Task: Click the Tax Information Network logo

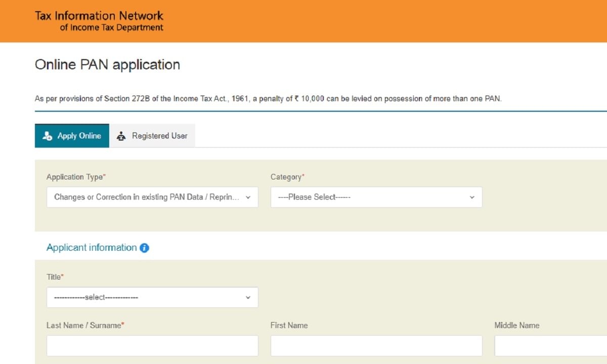Action: point(99,21)
